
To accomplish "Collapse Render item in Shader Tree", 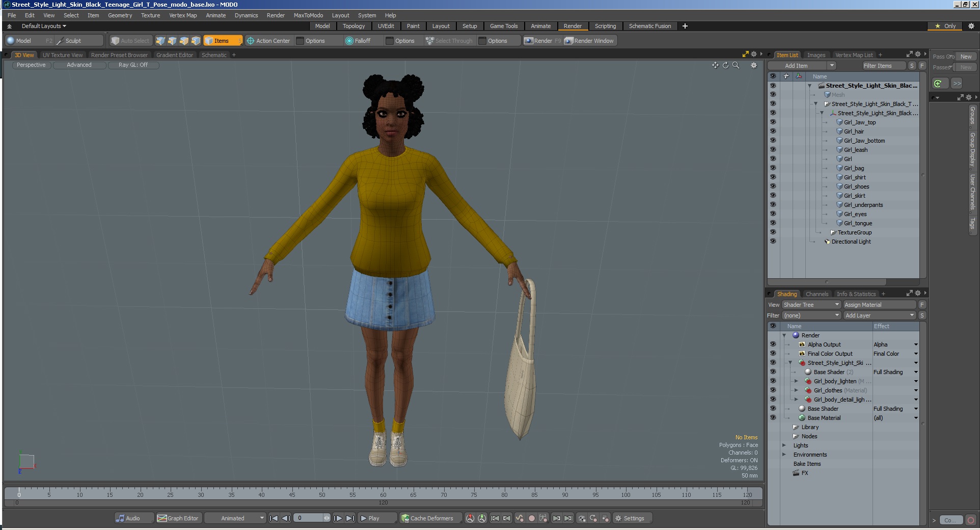I will pos(784,335).
